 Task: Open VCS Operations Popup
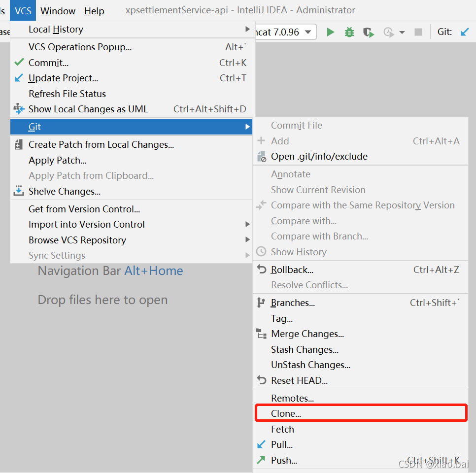click(132, 47)
